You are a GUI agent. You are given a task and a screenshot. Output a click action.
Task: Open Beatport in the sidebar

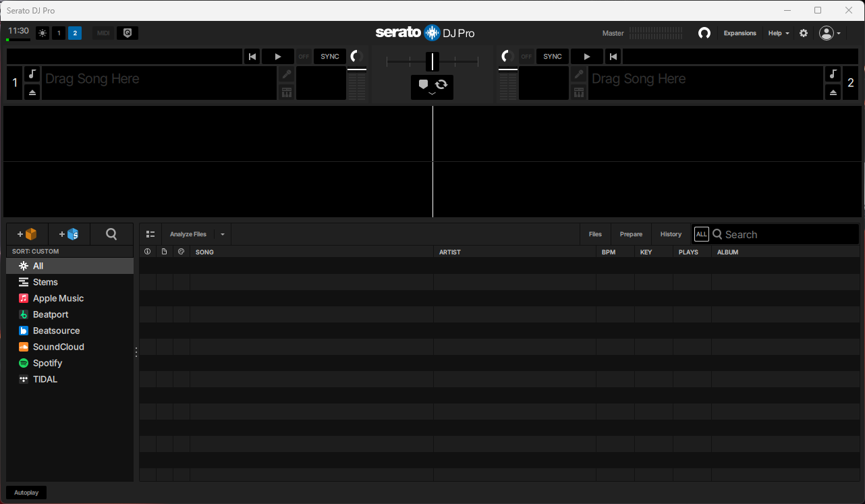click(x=70, y=314)
